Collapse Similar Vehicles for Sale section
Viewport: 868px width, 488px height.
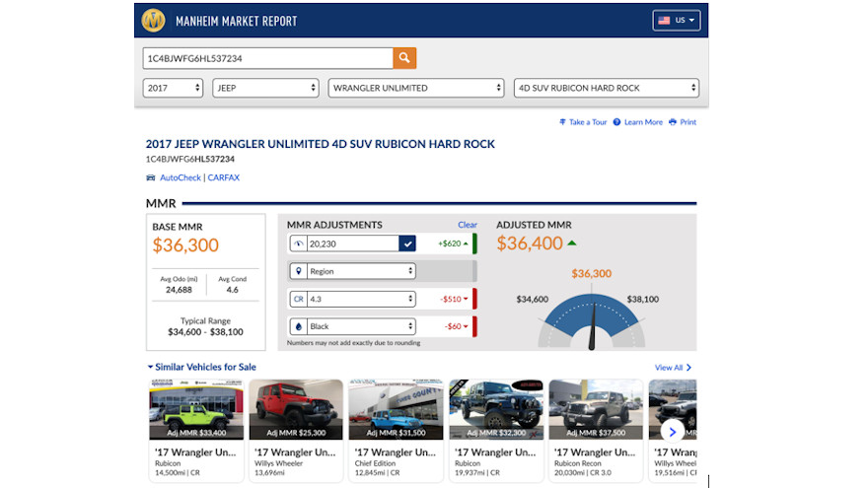click(151, 368)
